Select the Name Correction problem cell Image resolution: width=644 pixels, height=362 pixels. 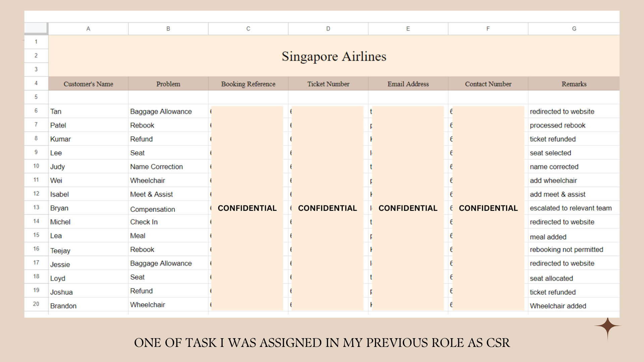pyautogui.click(x=157, y=167)
